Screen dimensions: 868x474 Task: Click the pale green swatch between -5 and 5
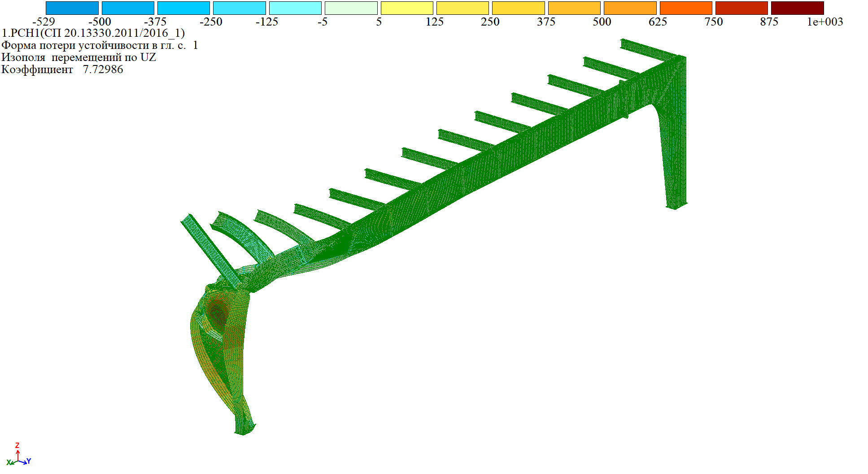[x=351, y=8]
